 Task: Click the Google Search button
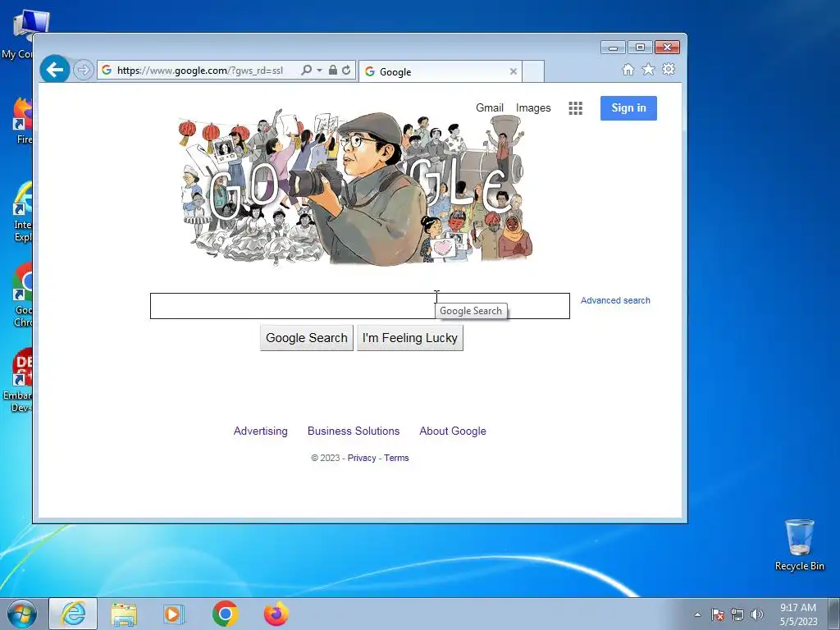click(307, 338)
